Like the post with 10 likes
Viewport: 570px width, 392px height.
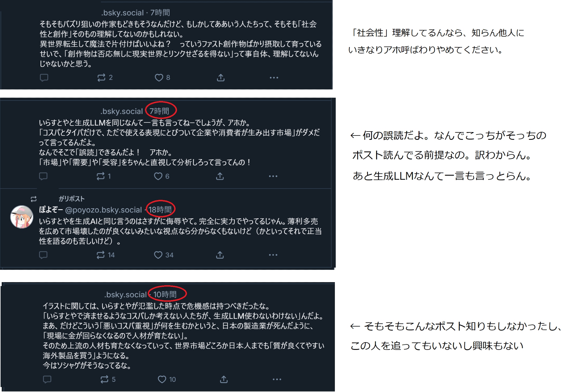pyautogui.click(x=162, y=379)
